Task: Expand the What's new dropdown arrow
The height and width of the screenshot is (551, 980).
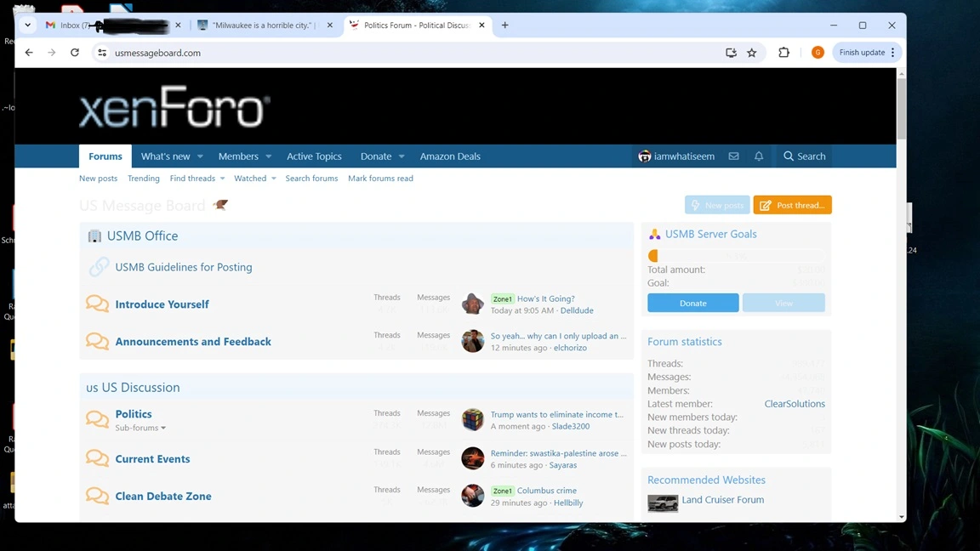Action: [x=200, y=156]
